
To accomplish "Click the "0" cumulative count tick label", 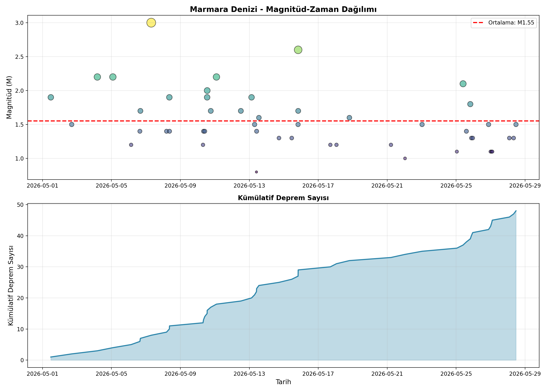I will click(22, 360).
